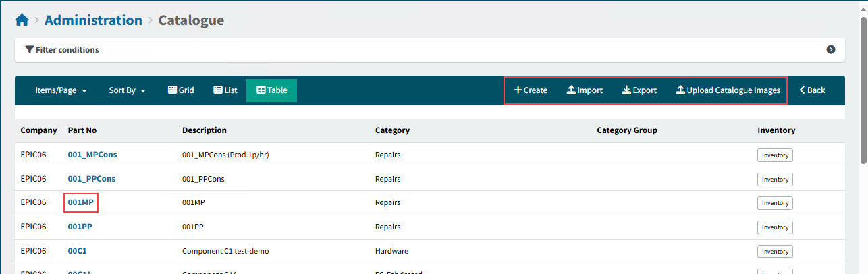868x274 pixels.
Task: Open the Items/Page dropdown
Action: pyautogui.click(x=61, y=90)
